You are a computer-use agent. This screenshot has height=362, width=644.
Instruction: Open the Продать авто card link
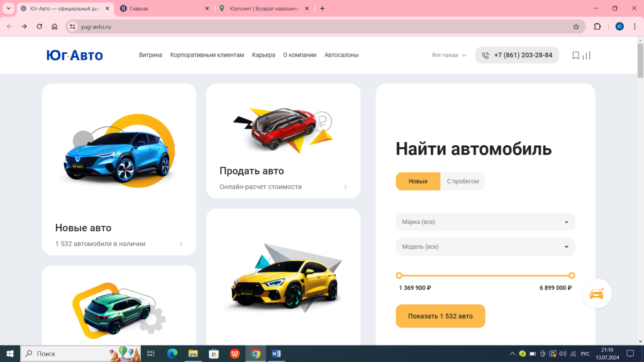[x=284, y=141]
